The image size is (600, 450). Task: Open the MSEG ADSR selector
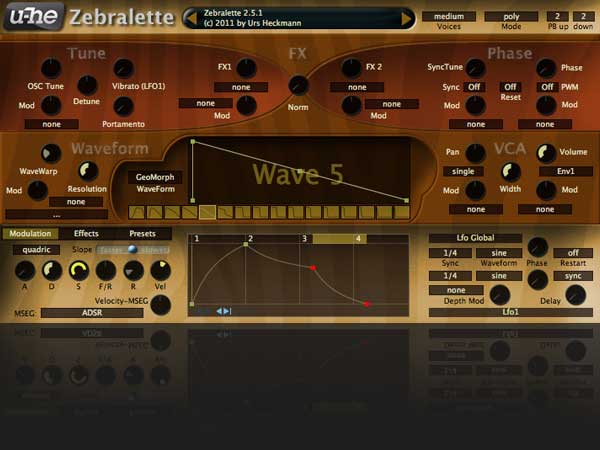pyautogui.click(x=92, y=313)
